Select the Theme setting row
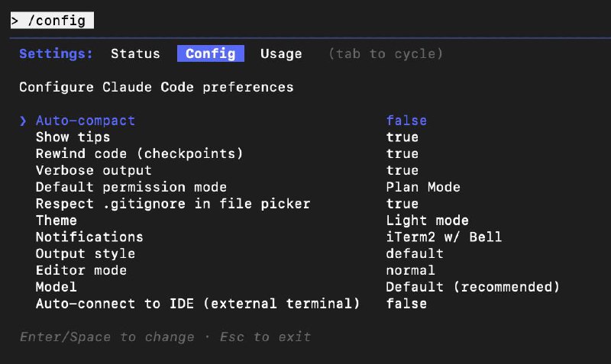The image size is (611, 364). coord(56,221)
